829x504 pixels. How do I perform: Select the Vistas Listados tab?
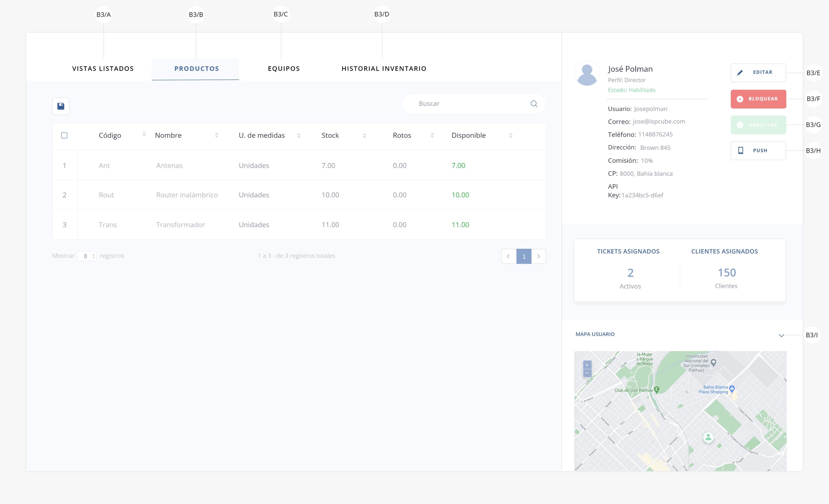[103, 69]
